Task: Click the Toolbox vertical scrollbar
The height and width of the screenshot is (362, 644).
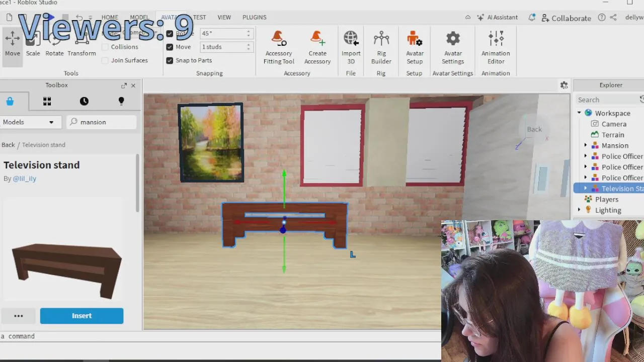Action: pos(138,184)
